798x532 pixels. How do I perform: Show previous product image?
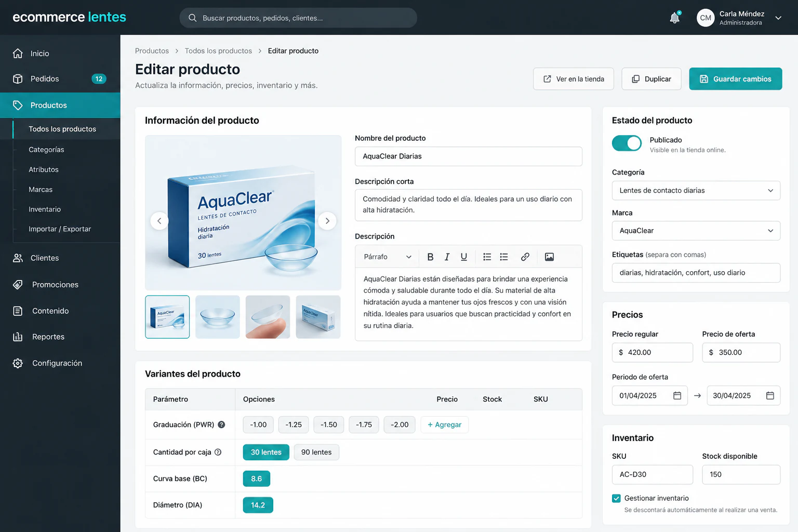[159, 221]
